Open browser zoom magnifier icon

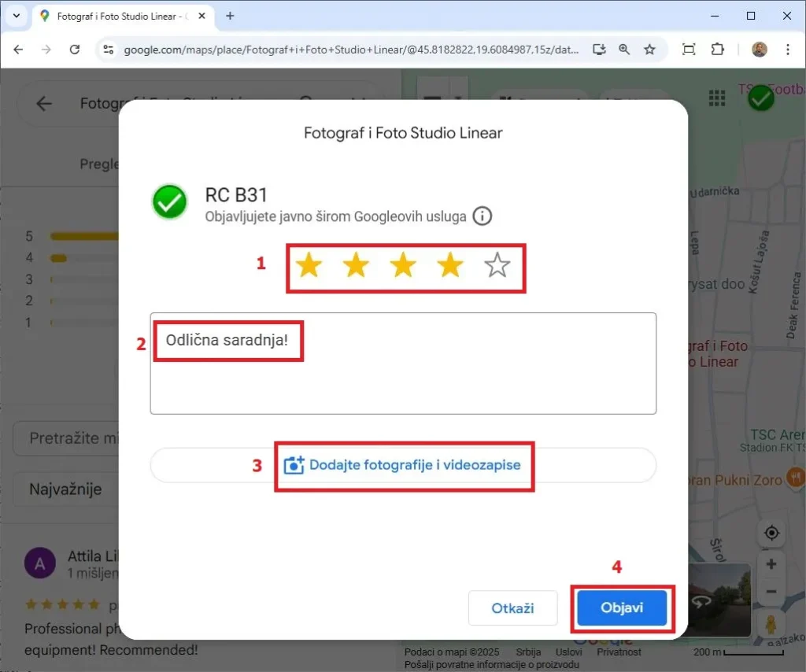(624, 50)
